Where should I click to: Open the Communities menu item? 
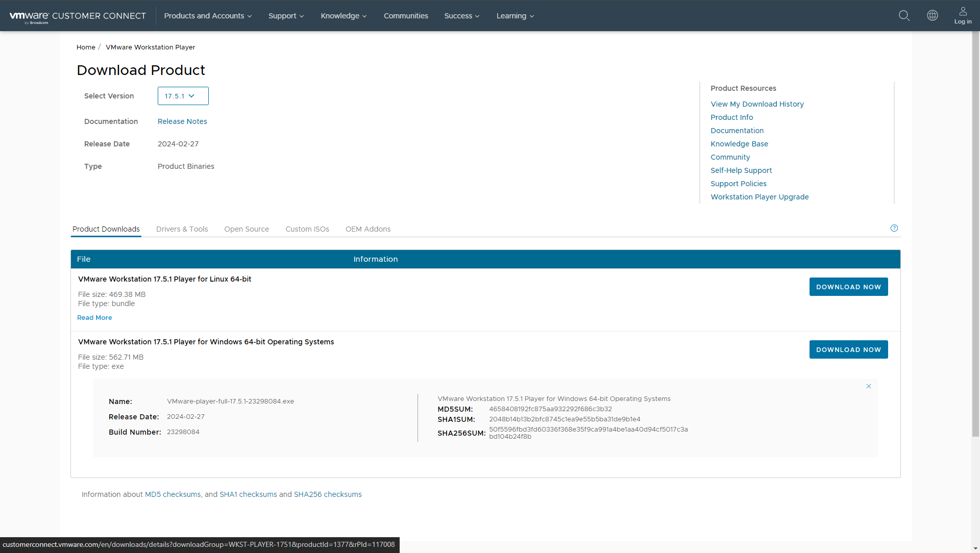(406, 16)
